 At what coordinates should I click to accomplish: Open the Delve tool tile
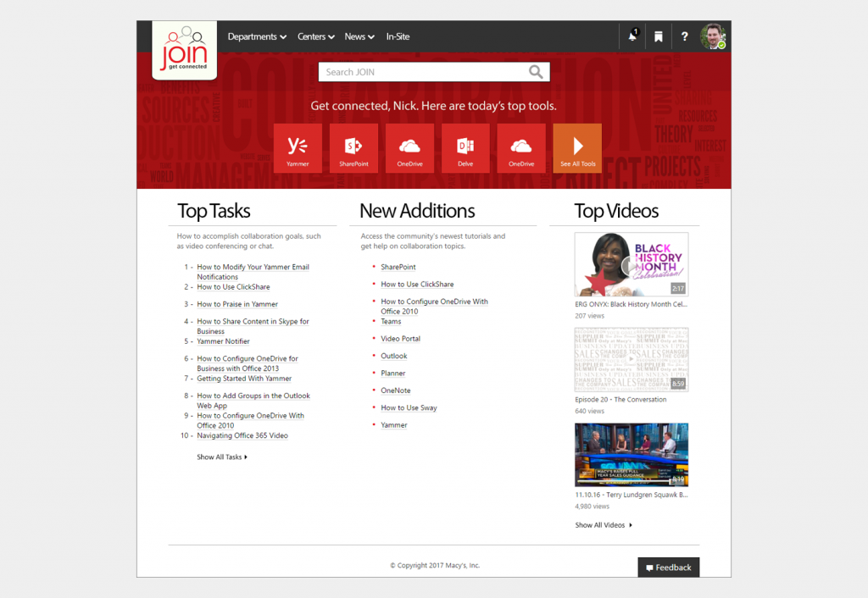[x=465, y=148]
